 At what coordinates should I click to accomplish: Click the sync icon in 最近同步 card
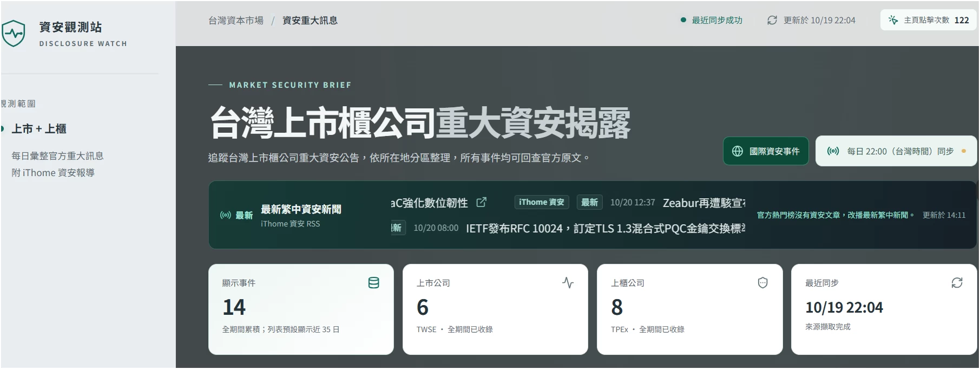pyautogui.click(x=957, y=283)
